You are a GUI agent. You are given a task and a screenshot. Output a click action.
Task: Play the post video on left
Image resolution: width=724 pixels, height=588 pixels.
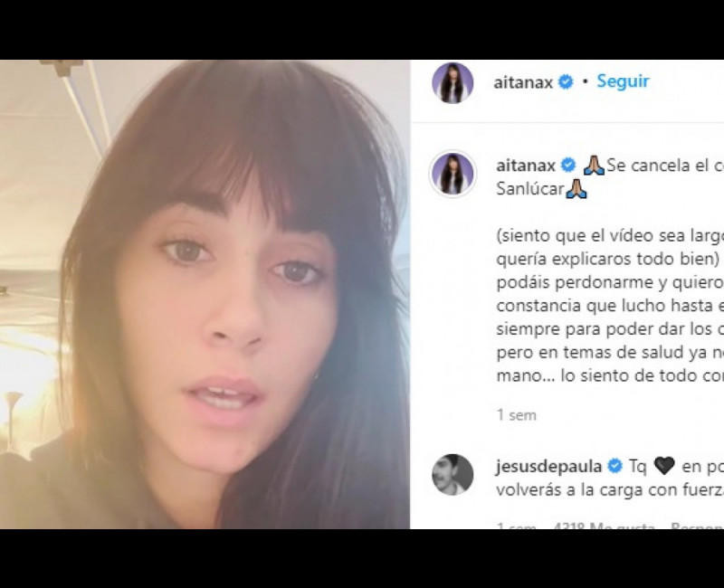[205, 294]
